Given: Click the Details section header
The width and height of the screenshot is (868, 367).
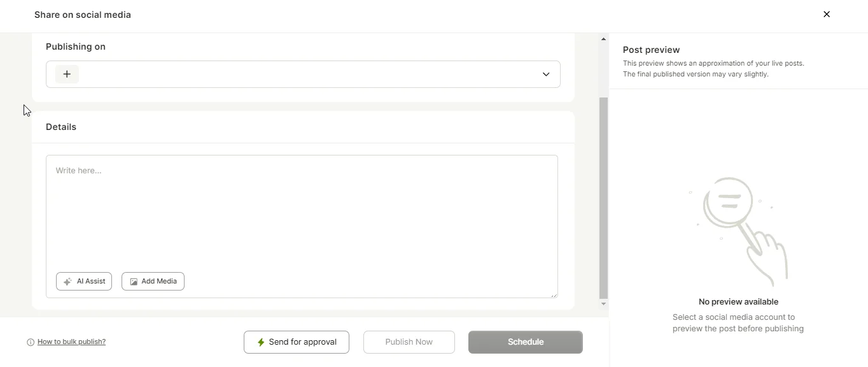Looking at the screenshot, I should coord(61,127).
